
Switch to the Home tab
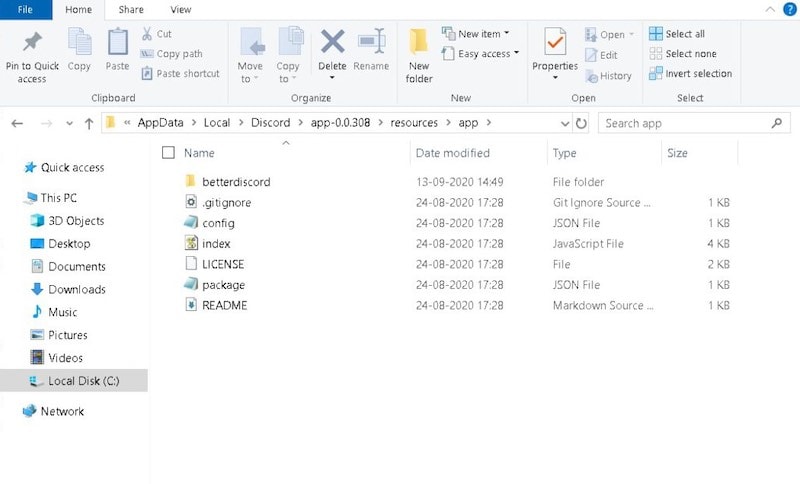[79, 10]
